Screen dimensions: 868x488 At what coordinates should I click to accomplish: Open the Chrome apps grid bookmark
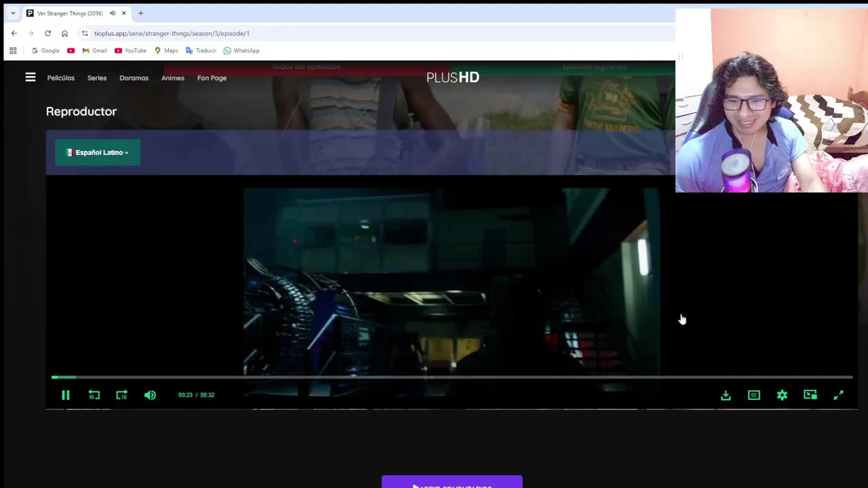13,51
